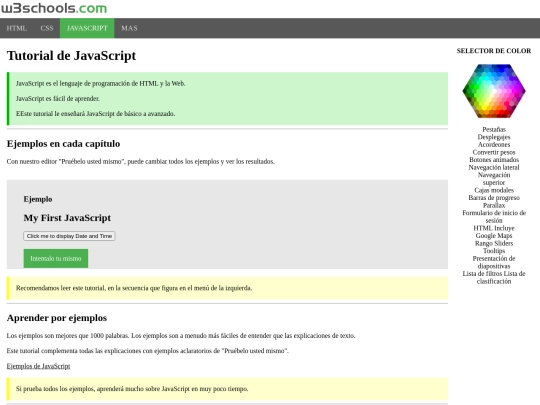Click the 'Tutorial de JavaScript' heading
The width and height of the screenshot is (540, 405).
(x=71, y=56)
